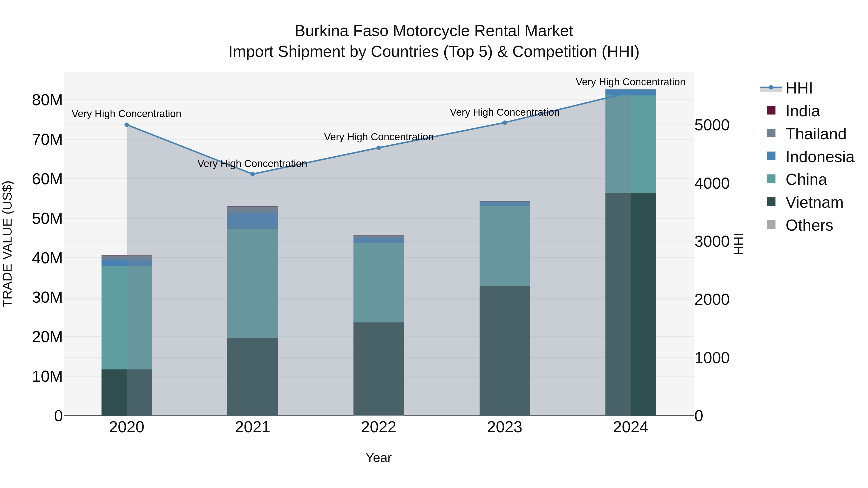Click the 10M trade value tick

click(47, 376)
